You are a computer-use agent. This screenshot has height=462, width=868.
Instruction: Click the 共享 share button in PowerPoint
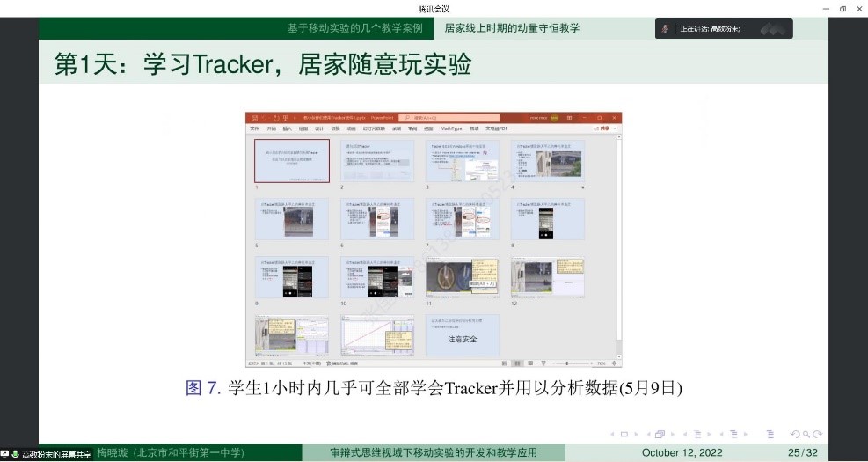tap(604, 128)
